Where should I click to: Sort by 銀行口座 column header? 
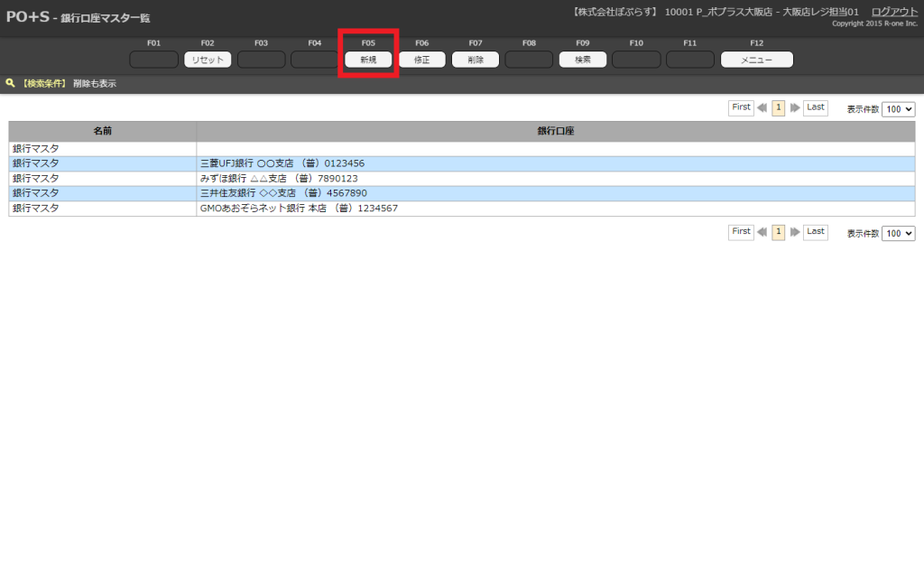click(x=556, y=131)
